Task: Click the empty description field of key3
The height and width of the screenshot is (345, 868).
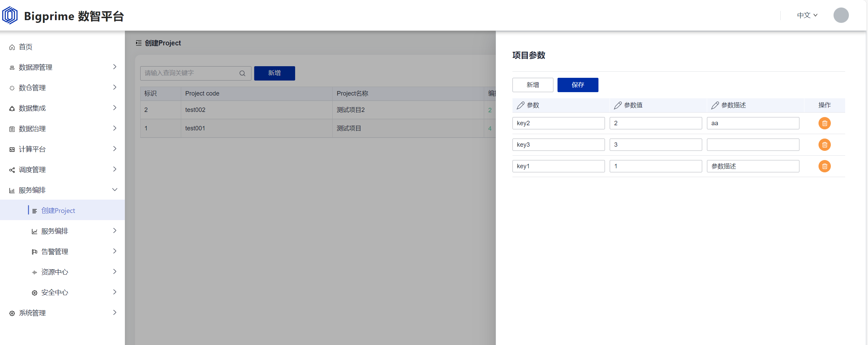Action: tap(753, 145)
